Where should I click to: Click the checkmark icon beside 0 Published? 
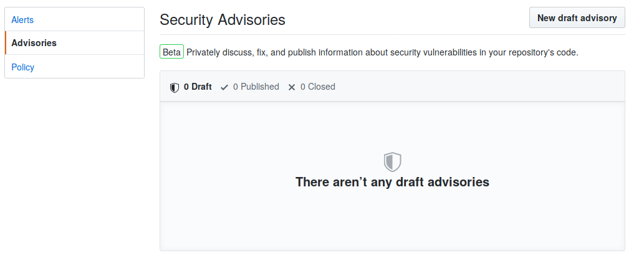[224, 87]
